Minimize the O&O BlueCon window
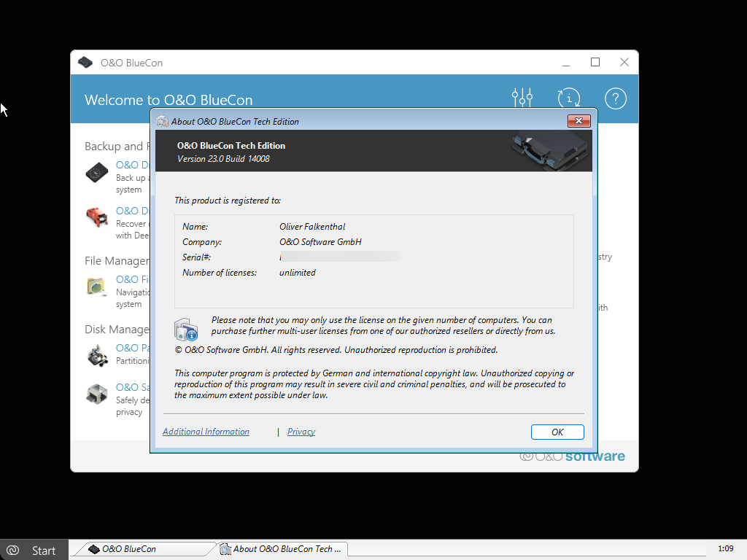This screenshot has height=560, width=747. pos(566,63)
